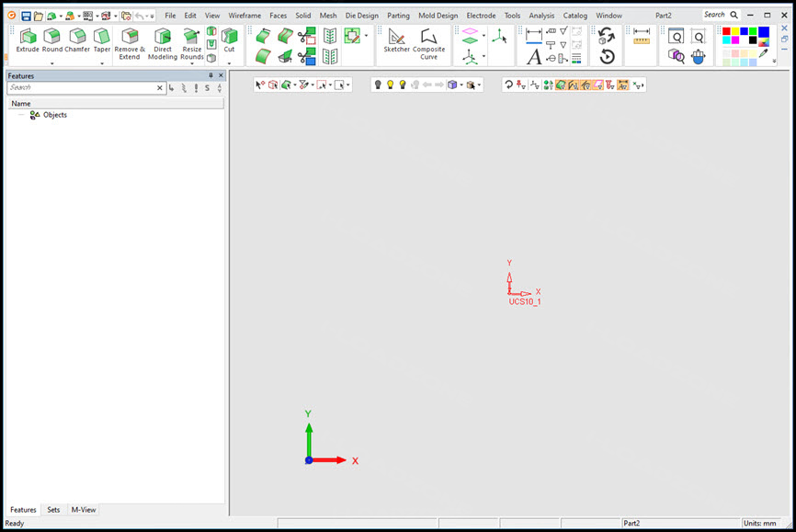Close the Features panel
796x532 pixels.
(x=221, y=75)
